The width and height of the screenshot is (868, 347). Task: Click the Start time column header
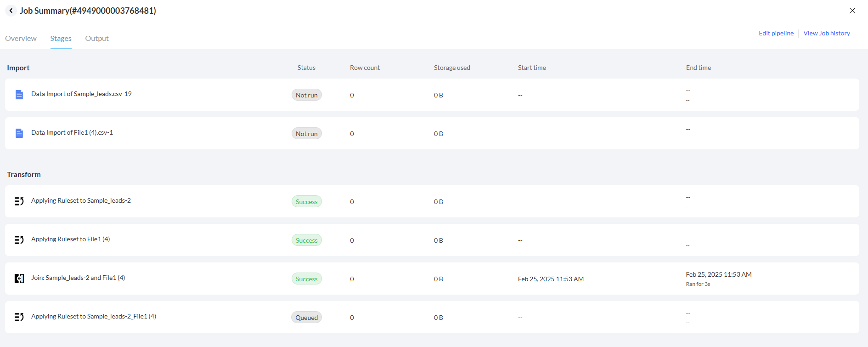click(x=532, y=68)
